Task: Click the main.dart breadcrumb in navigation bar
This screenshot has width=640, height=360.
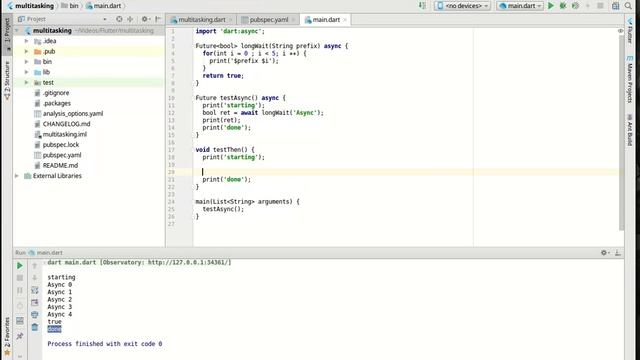Action: [103, 6]
